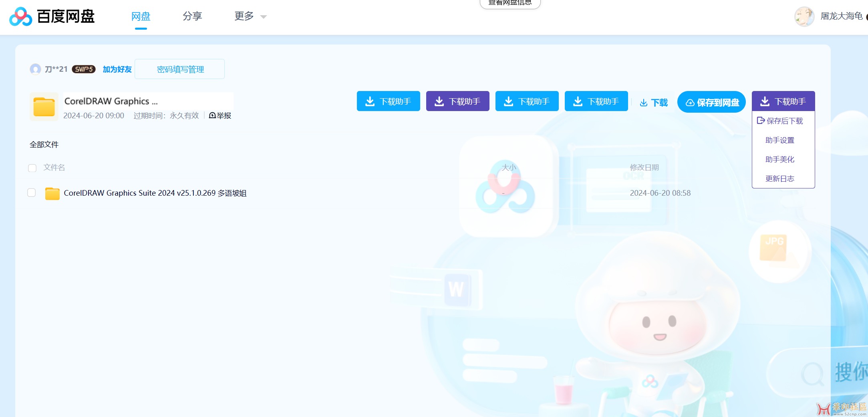Viewport: 868px width, 417px height.
Task: Click the first purple 下载助手 button
Action: [458, 101]
